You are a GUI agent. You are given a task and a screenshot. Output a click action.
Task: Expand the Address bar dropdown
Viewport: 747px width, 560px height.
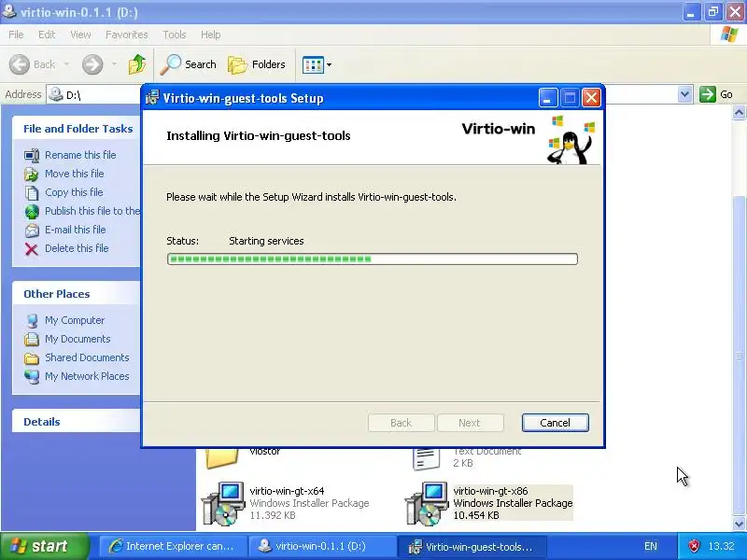tap(684, 94)
